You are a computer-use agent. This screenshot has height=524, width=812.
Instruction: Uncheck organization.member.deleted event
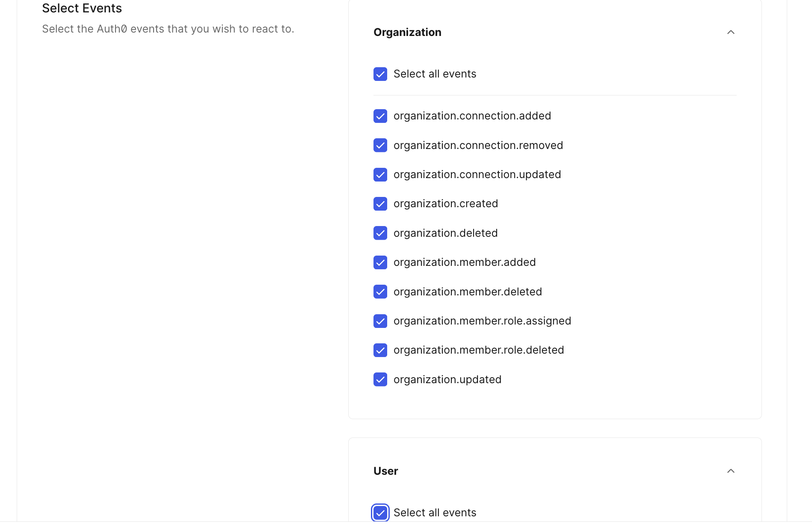coord(380,292)
